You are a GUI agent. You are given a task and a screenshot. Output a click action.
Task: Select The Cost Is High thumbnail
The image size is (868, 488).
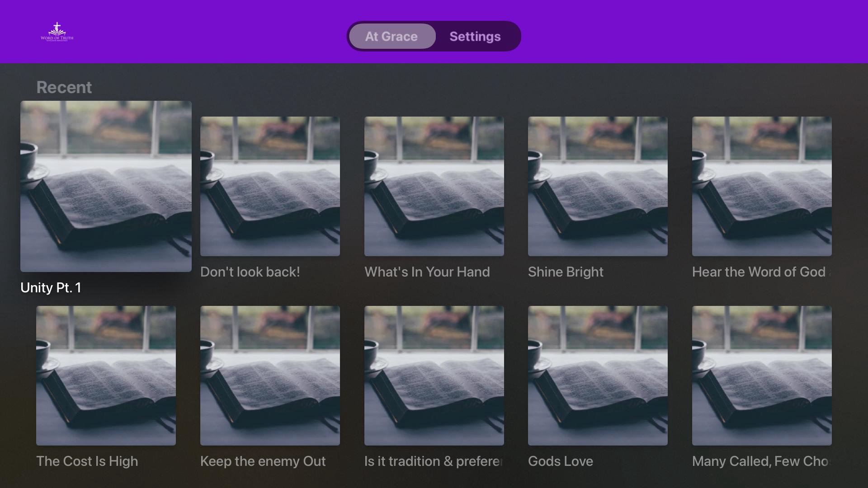[106, 375]
